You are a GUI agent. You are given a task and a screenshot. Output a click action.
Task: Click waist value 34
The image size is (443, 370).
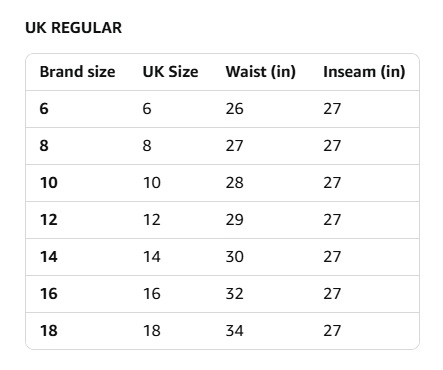pyautogui.click(x=234, y=331)
